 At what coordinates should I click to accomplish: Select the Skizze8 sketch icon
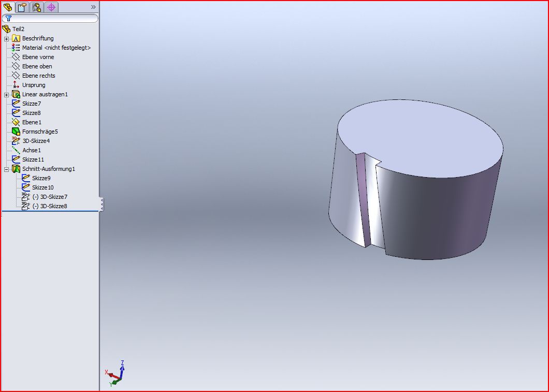(x=16, y=113)
